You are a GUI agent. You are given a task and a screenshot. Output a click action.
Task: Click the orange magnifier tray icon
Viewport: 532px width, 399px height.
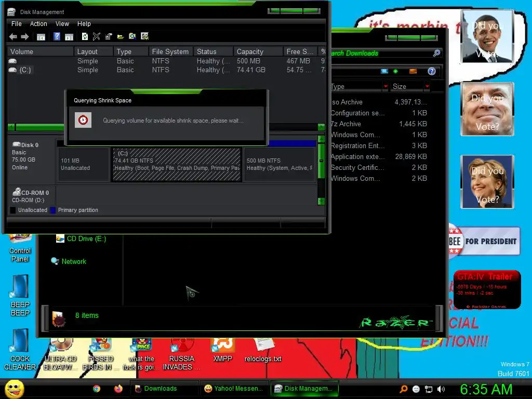(x=404, y=389)
